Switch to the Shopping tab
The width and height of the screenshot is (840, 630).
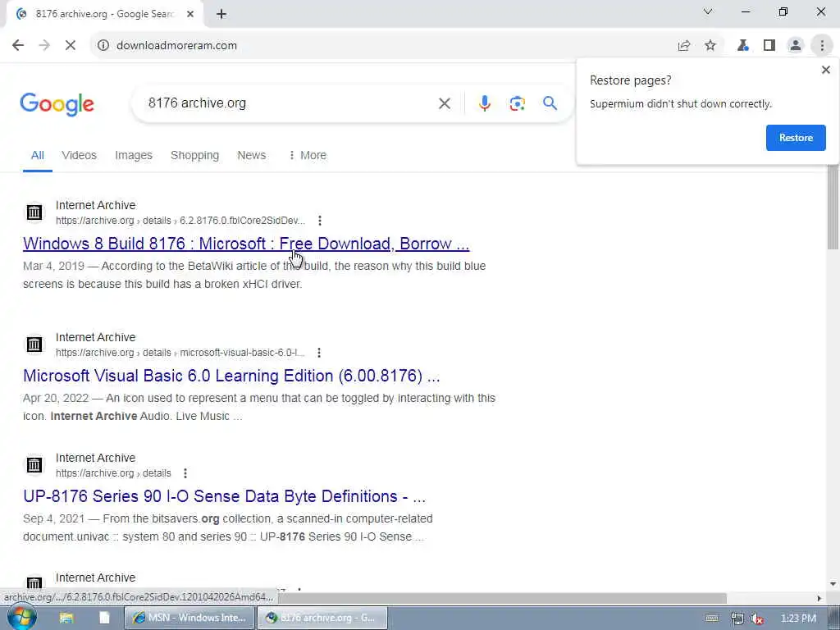coord(194,155)
